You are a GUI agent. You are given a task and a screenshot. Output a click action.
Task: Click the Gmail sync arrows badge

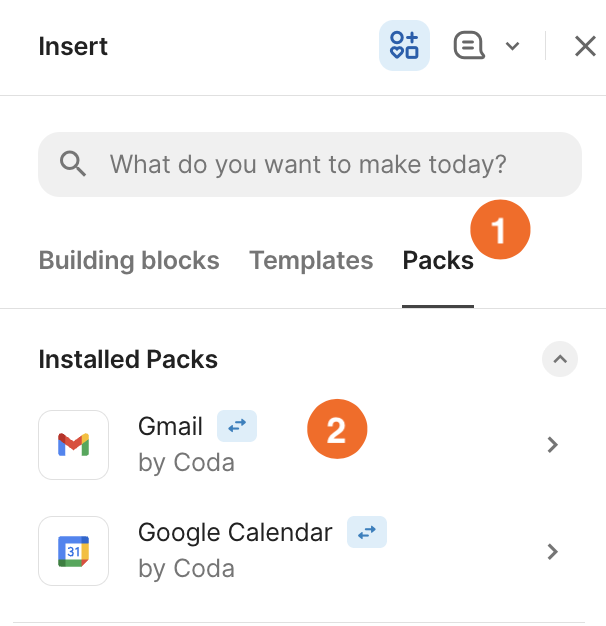pos(237,427)
